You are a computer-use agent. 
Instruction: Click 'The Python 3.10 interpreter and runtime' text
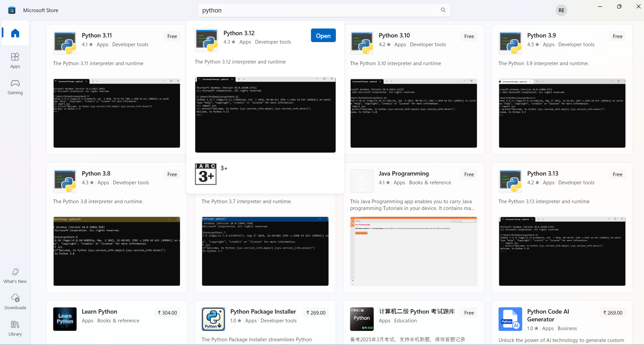(x=395, y=63)
